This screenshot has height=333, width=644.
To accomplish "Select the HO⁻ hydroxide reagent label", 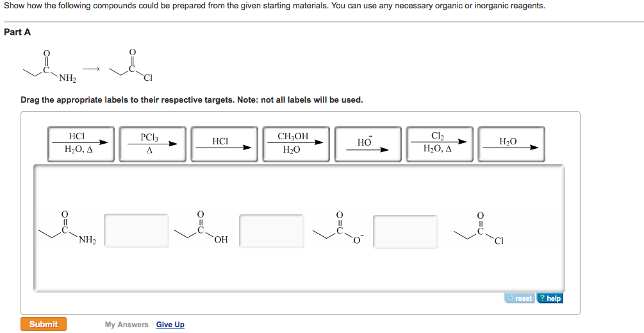I will 368,144.
